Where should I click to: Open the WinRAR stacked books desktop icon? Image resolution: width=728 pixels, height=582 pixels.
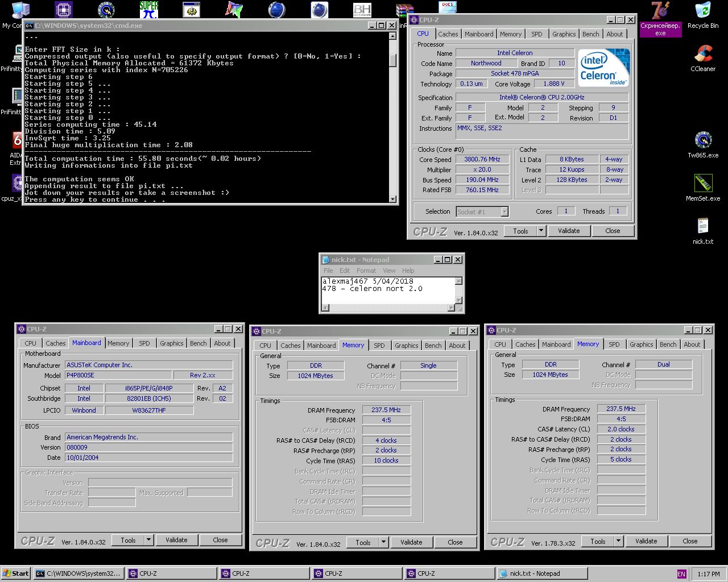(x=404, y=10)
